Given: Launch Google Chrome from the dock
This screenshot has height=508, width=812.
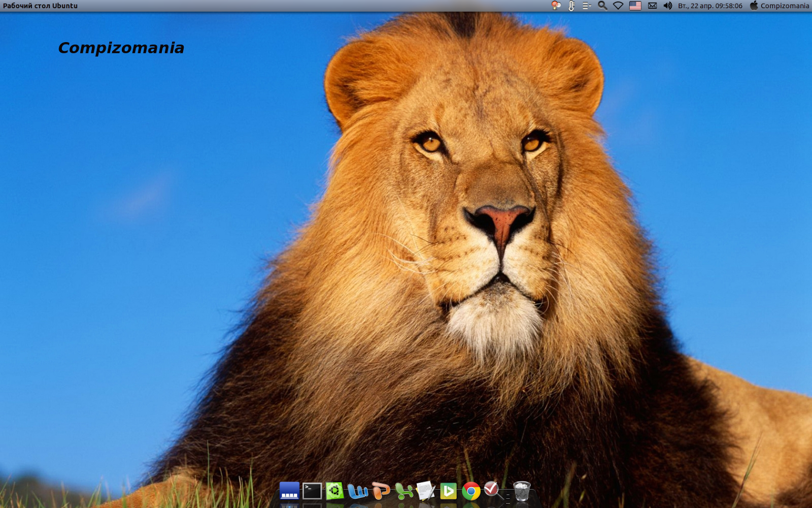Looking at the screenshot, I should tap(471, 491).
